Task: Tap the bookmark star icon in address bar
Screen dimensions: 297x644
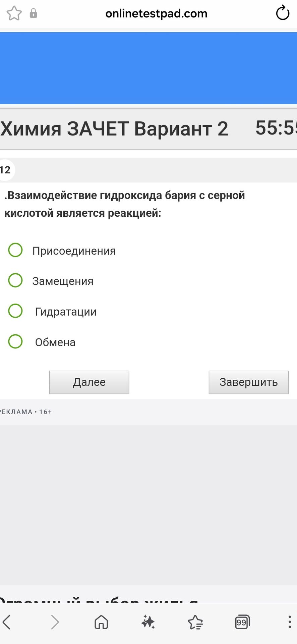Action: coord(14,14)
